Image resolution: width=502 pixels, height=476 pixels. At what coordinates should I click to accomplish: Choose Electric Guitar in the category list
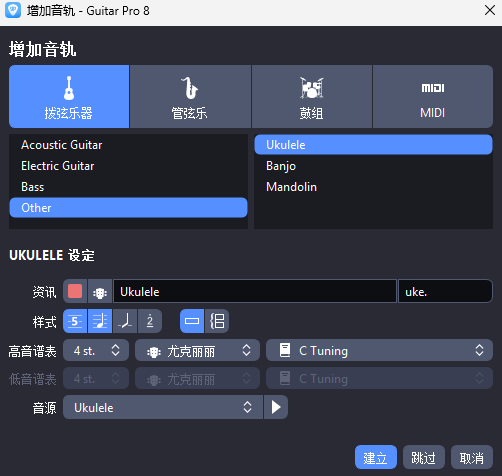click(x=128, y=166)
